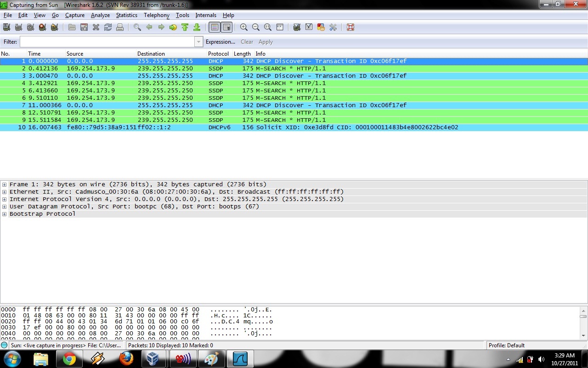Screen dimensions: 588x368
Task: Reload the capture file
Action: pyautogui.click(x=108, y=27)
